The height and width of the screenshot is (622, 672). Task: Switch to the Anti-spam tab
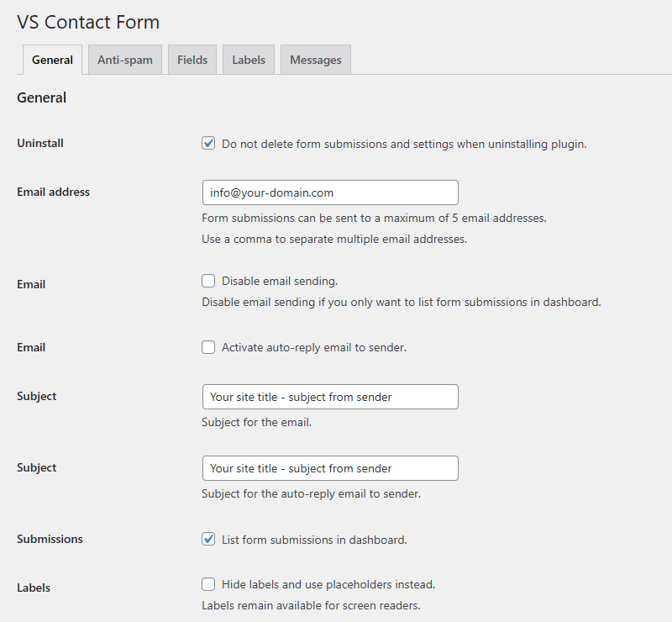[124, 59]
